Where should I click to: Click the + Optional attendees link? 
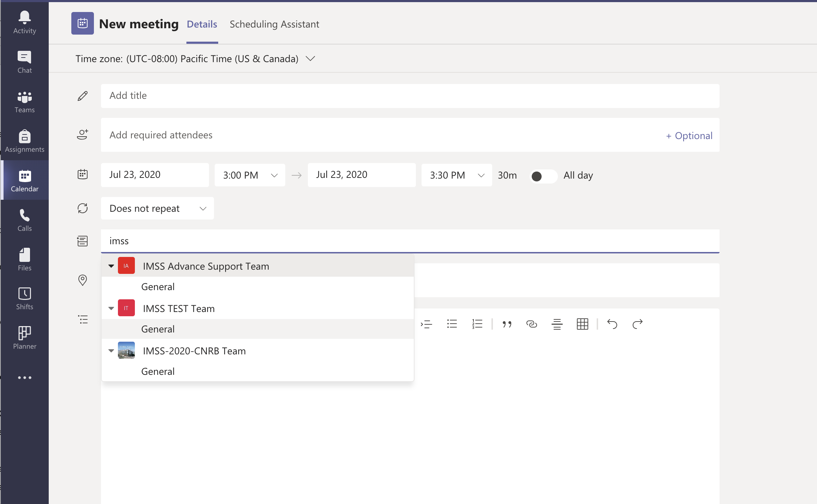(689, 136)
